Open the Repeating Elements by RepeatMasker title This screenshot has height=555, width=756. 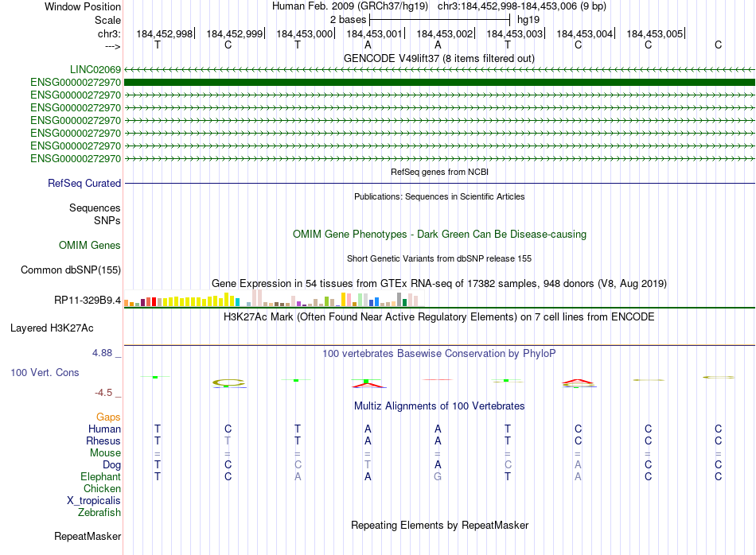click(439, 525)
